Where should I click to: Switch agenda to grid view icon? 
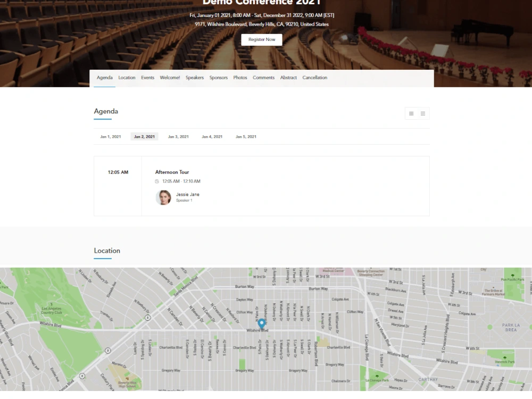(x=411, y=114)
